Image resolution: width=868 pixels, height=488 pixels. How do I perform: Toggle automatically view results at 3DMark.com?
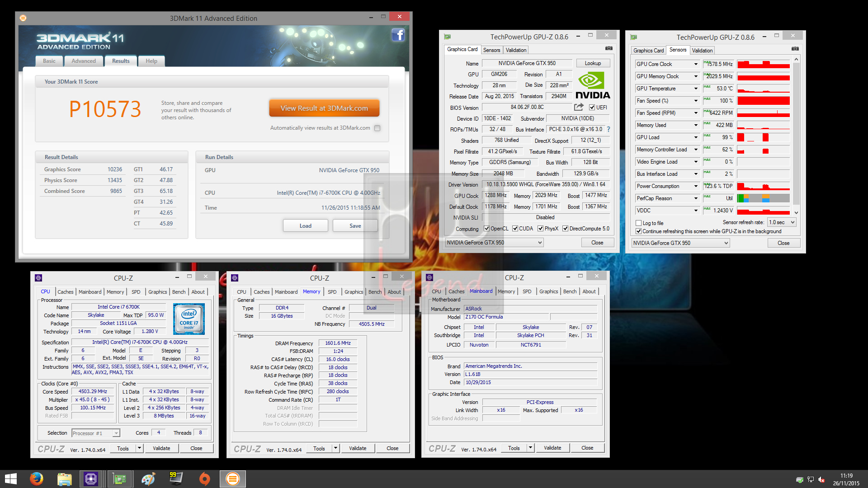[x=377, y=128]
